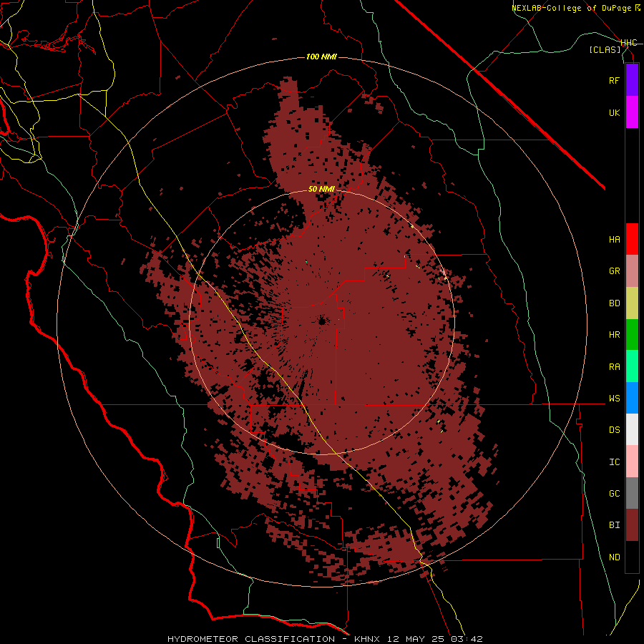This screenshot has height=644, width=644.
Task: Click the WS blue legend swatch
Action: [632, 398]
